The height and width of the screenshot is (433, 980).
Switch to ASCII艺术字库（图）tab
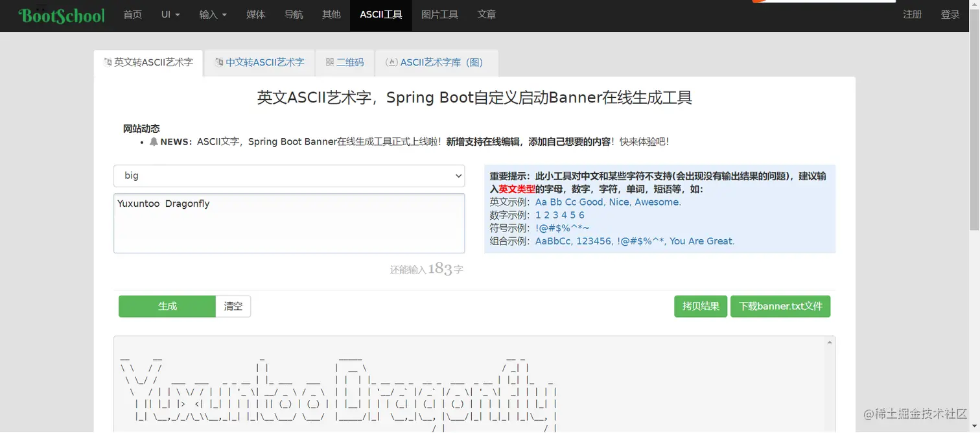(437, 63)
